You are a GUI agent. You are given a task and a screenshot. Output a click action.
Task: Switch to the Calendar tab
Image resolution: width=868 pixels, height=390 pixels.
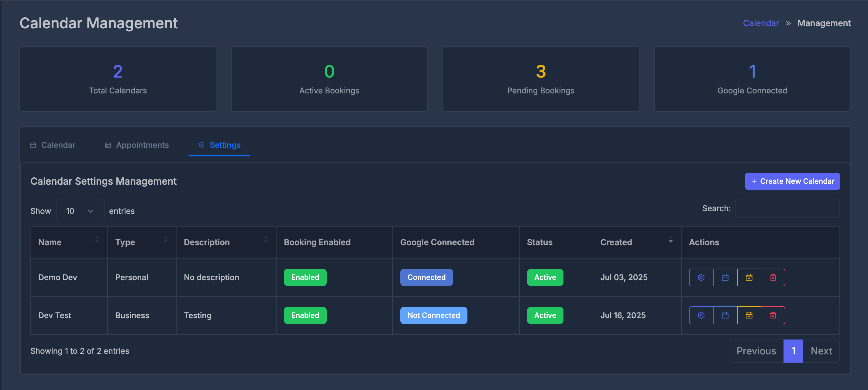pyautogui.click(x=53, y=145)
